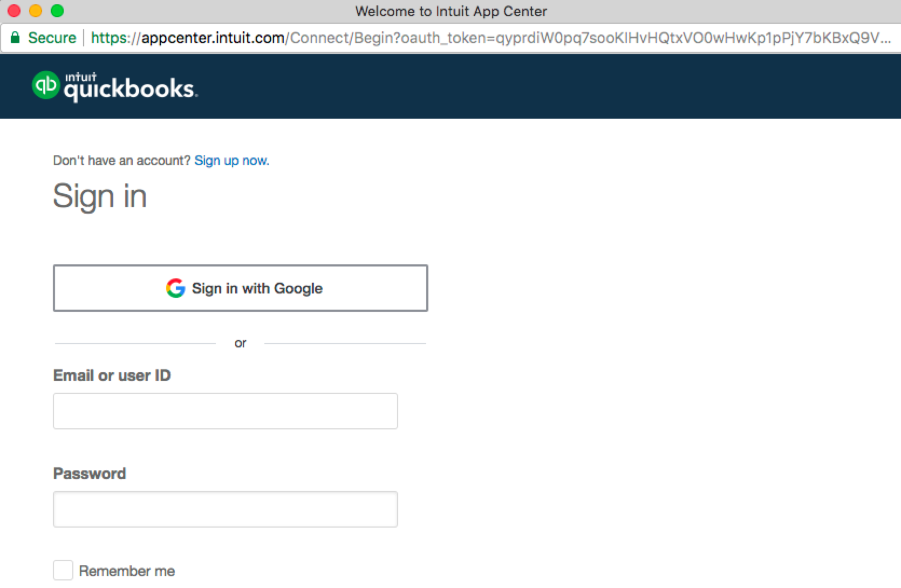Click the Email or user ID label
Viewport: 901px width, 588px height.
[112, 375]
